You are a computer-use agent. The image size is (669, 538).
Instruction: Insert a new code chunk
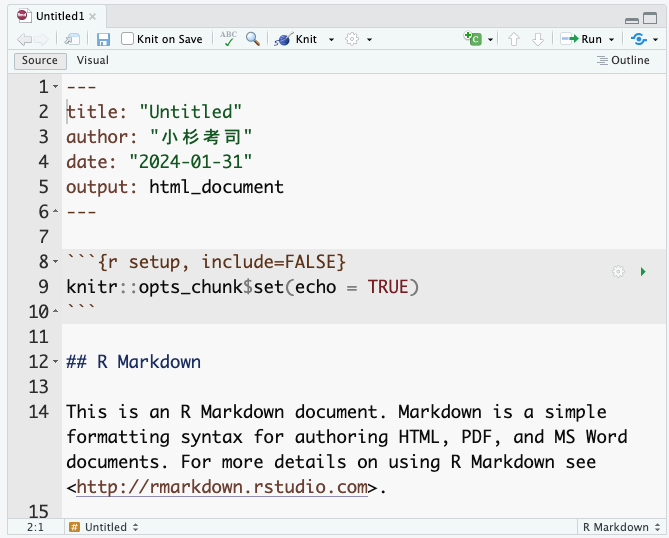473,39
